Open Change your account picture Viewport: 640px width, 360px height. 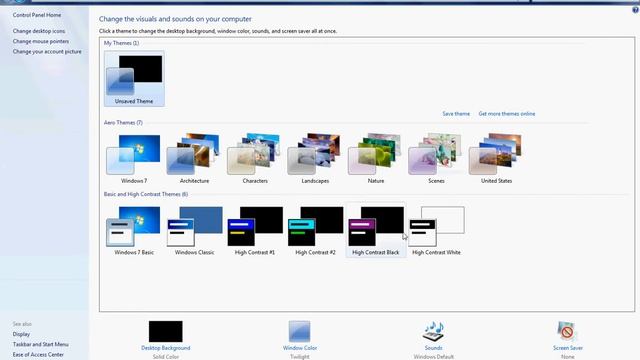[x=47, y=52]
